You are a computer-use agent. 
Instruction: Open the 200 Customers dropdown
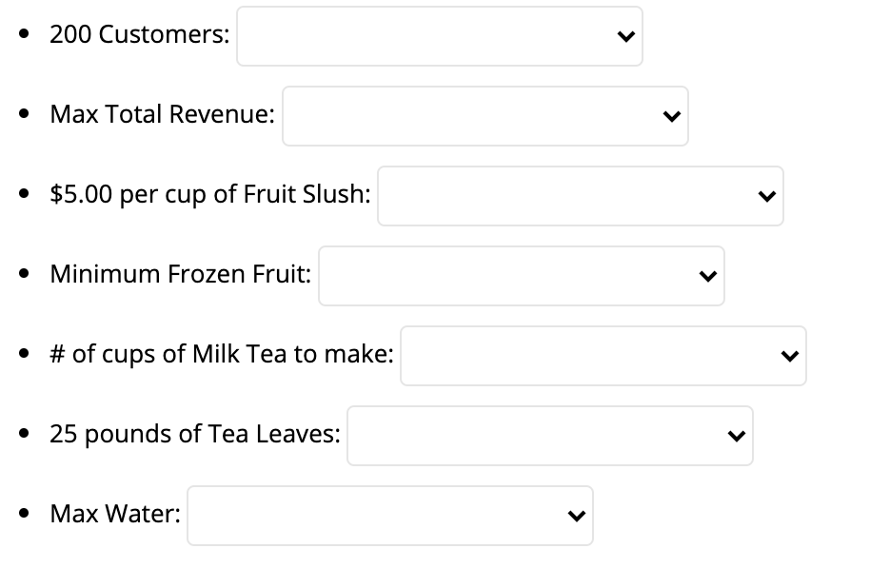point(439,36)
